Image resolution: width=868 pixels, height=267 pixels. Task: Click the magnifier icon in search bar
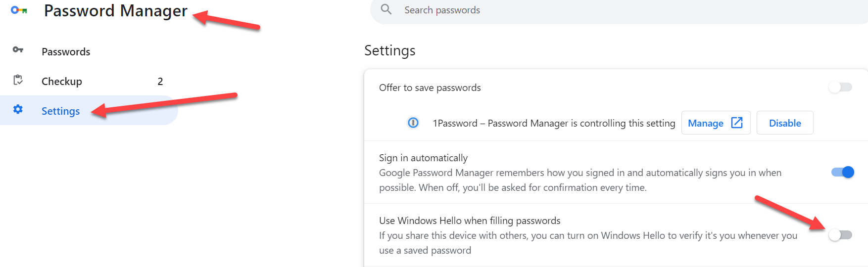tap(386, 9)
